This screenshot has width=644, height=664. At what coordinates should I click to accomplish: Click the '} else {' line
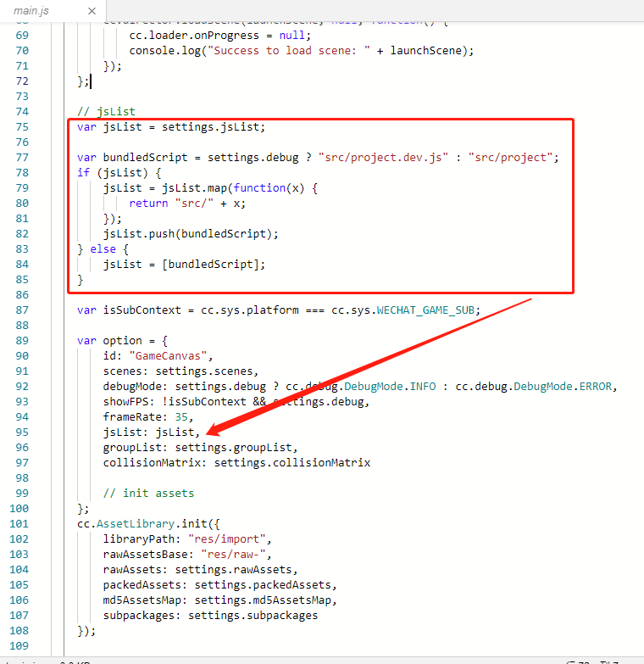(x=103, y=249)
